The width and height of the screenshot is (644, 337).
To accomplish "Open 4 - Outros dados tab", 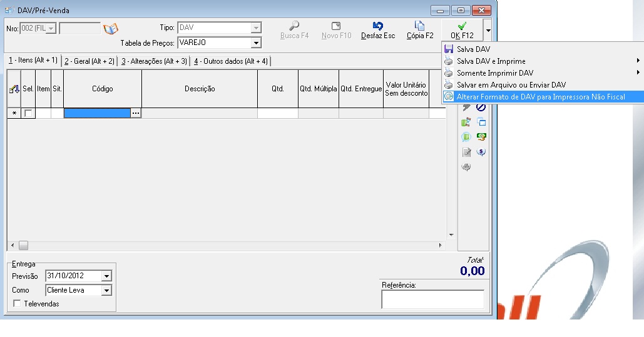I will coord(231,61).
